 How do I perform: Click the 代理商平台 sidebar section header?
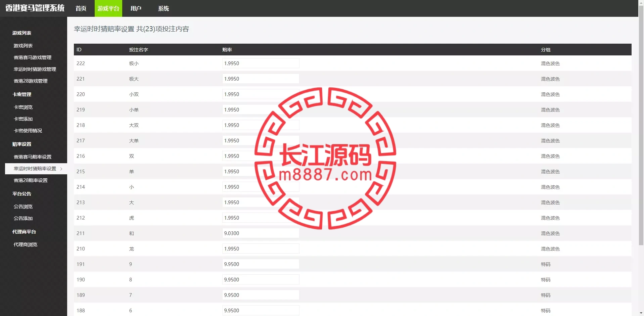tap(24, 232)
